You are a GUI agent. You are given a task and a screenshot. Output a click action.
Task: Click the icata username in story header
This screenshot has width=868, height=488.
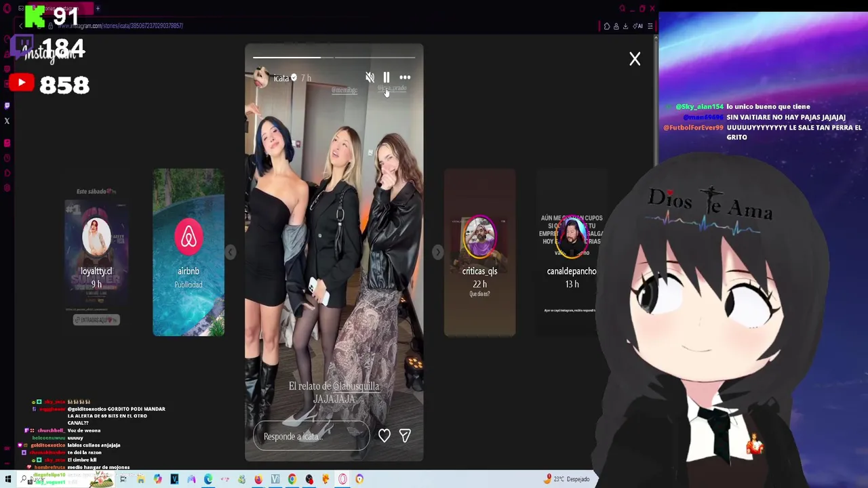tap(281, 79)
